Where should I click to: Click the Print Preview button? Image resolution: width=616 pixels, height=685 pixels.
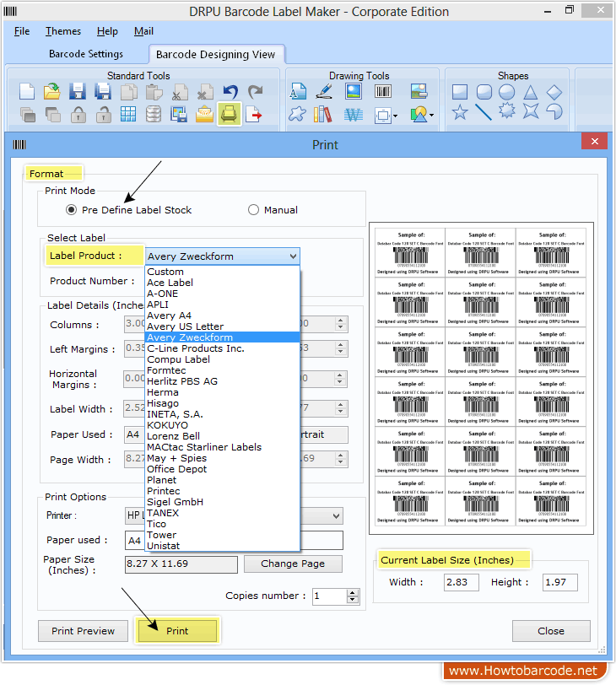(83, 631)
